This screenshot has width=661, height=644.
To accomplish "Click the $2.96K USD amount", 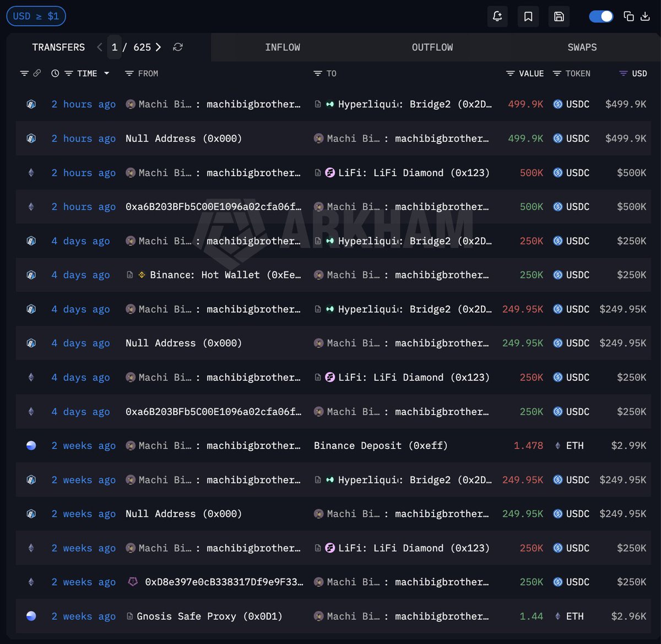I will point(629,616).
